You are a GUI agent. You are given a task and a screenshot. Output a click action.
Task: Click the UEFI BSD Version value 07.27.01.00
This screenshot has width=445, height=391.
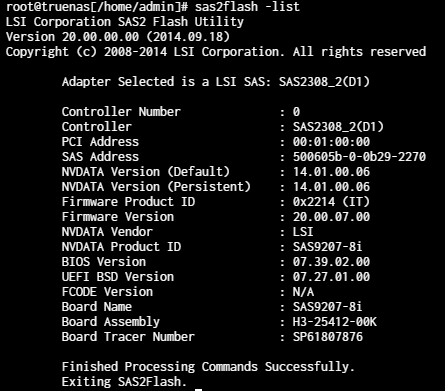(331, 277)
